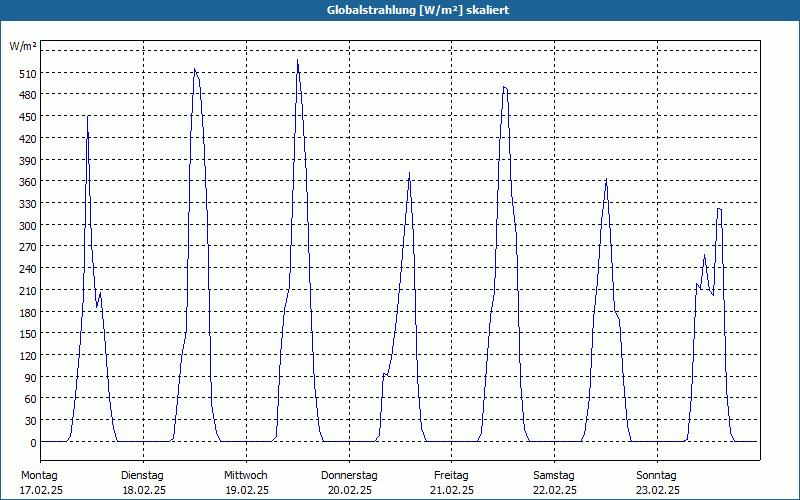Click the Donnerstag day label
This screenshot has height=500, width=800.
tap(349, 476)
